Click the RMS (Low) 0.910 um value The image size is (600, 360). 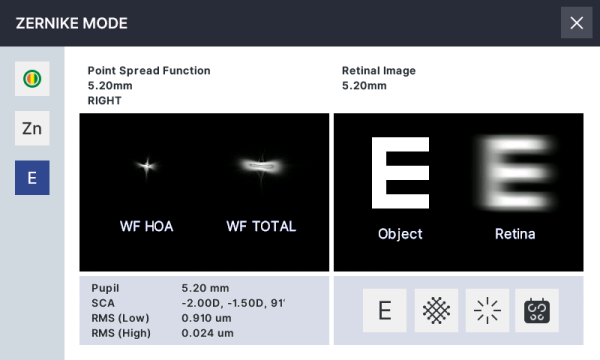click(x=206, y=318)
